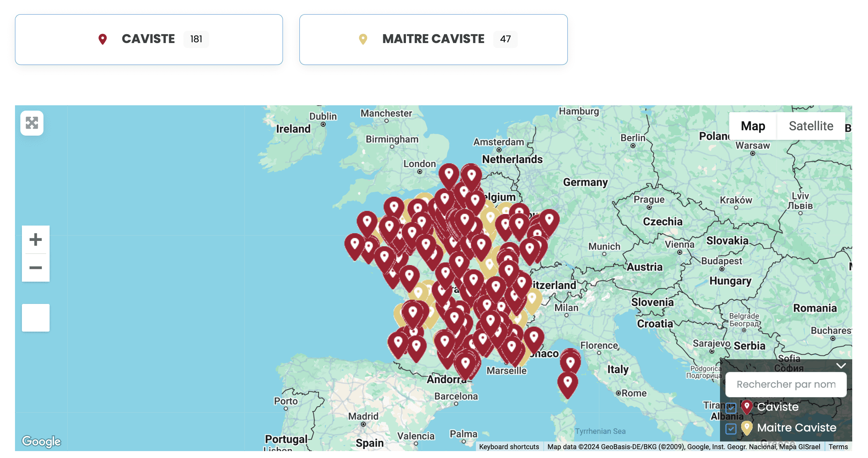Screen dimensions: 868x458
Task: Select the Map view tab
Action: 753,126
